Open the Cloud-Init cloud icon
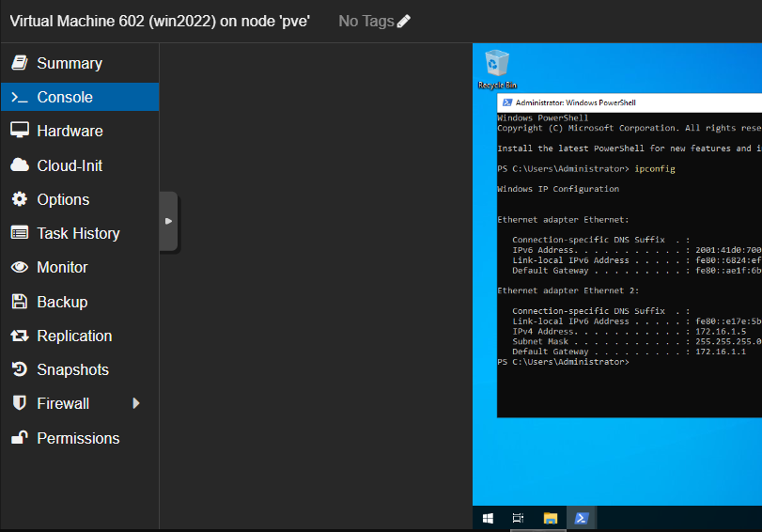The image size is (762, 532). tap(20, 164)
